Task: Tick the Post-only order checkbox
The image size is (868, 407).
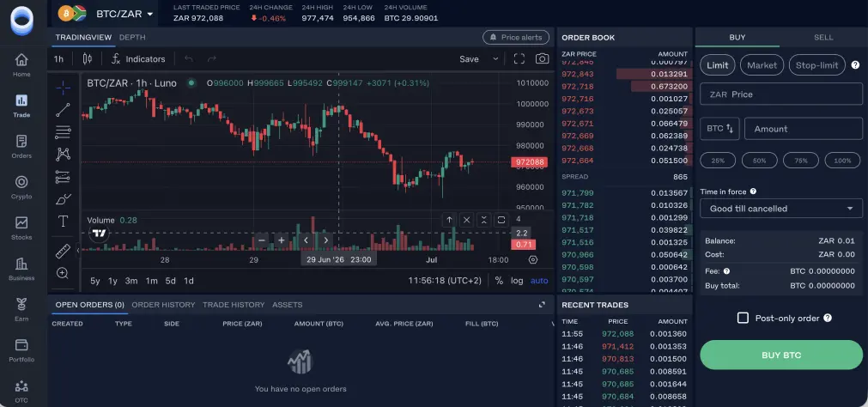Action: click(x=743, y=318)
